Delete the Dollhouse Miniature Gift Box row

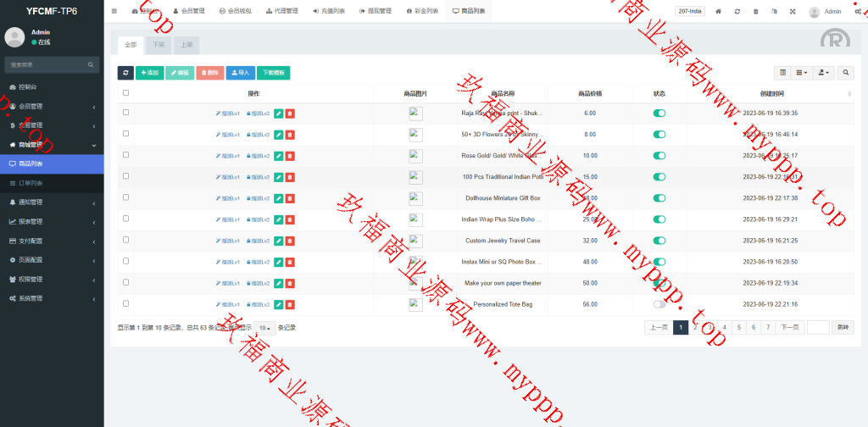[290, 198]
